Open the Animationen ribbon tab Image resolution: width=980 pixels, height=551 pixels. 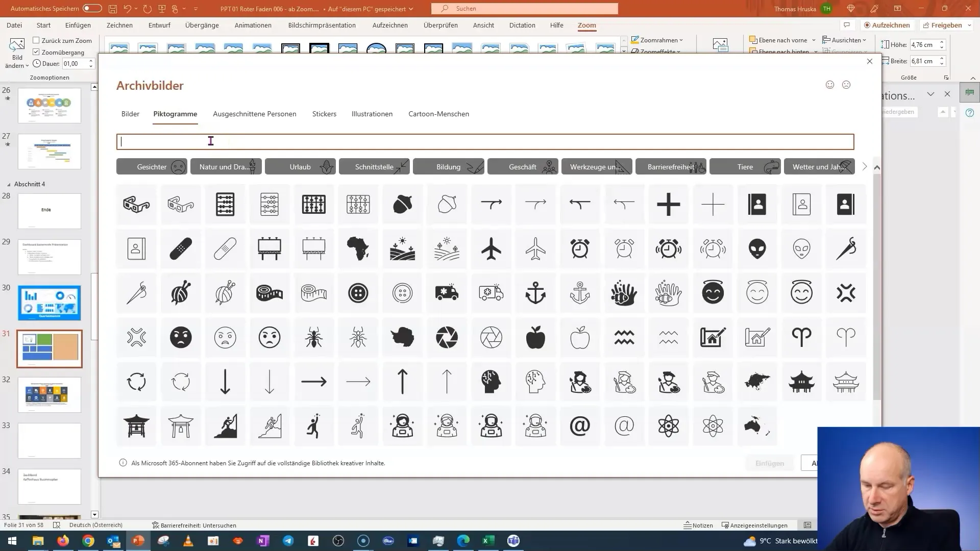pos(253,25)
